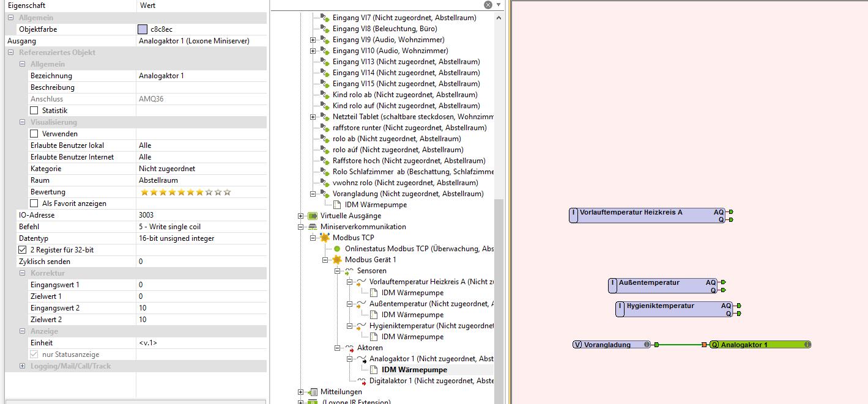Image resolution: width=868 pixels, height=404 pixels.
Task: Click the Sensoren group icon
Action: (x=349, y=271)
